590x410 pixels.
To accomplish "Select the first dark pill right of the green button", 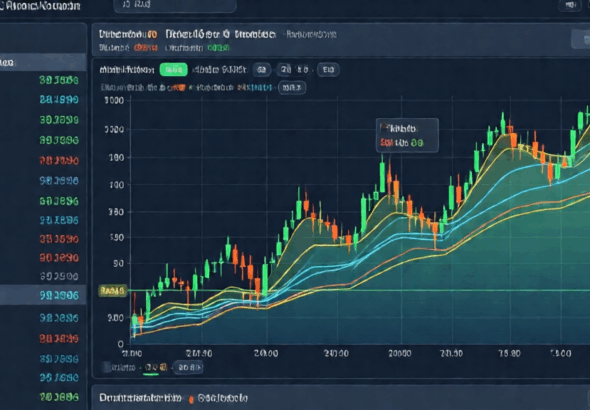I will 262,70.
